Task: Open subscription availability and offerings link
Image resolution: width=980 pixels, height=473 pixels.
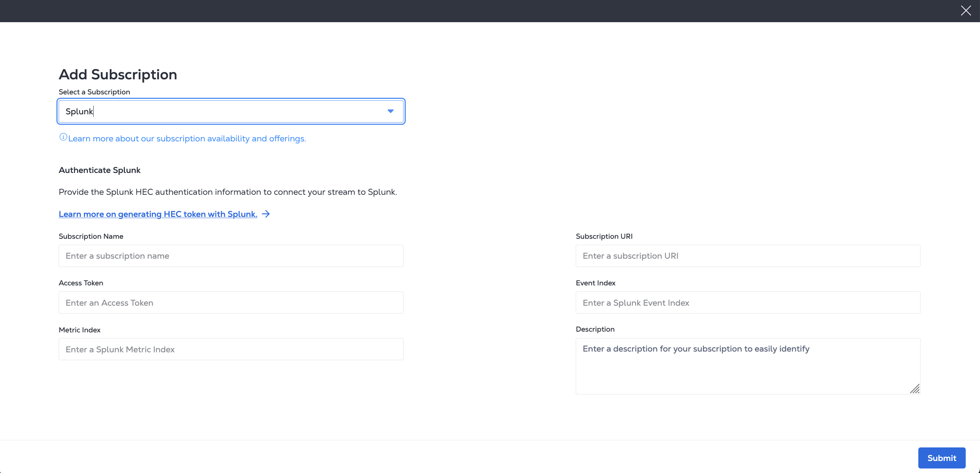Action: coord(187,139)
